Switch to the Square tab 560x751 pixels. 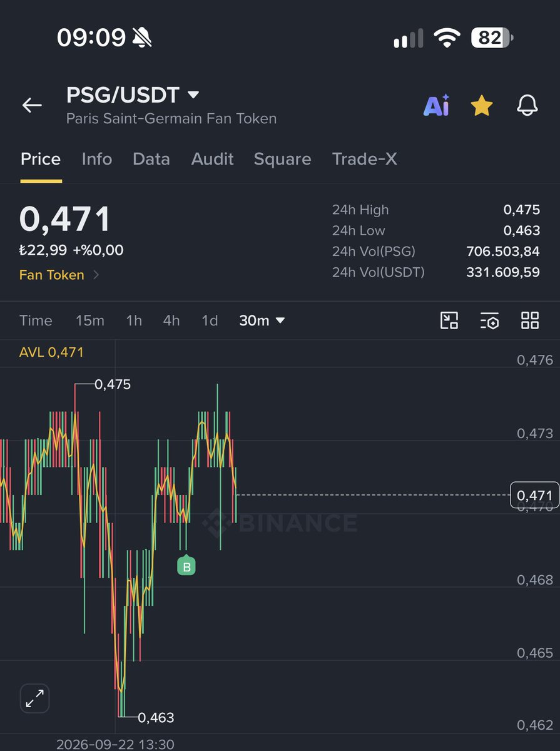click(x=282, y=159)
